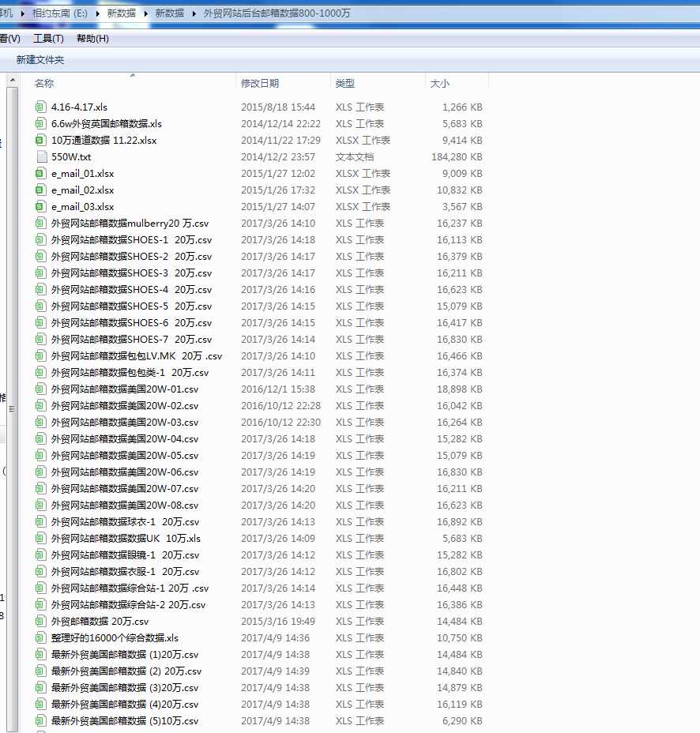The height and width of the screenshot is (733, 700).
Task: Click 外贸网站后台邮箱数据800-1000万 in address bar
Action: pyautogui.click(x=277, y=13)
